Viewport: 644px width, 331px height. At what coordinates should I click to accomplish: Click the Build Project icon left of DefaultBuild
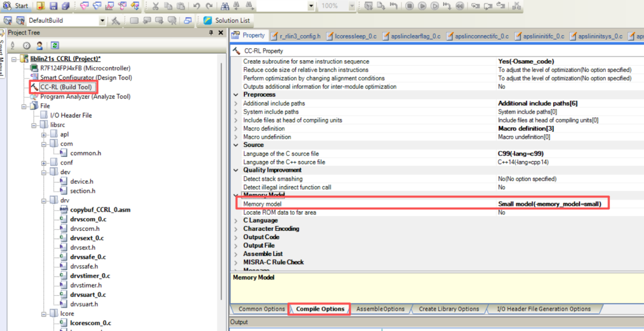(x=8, y=20)
